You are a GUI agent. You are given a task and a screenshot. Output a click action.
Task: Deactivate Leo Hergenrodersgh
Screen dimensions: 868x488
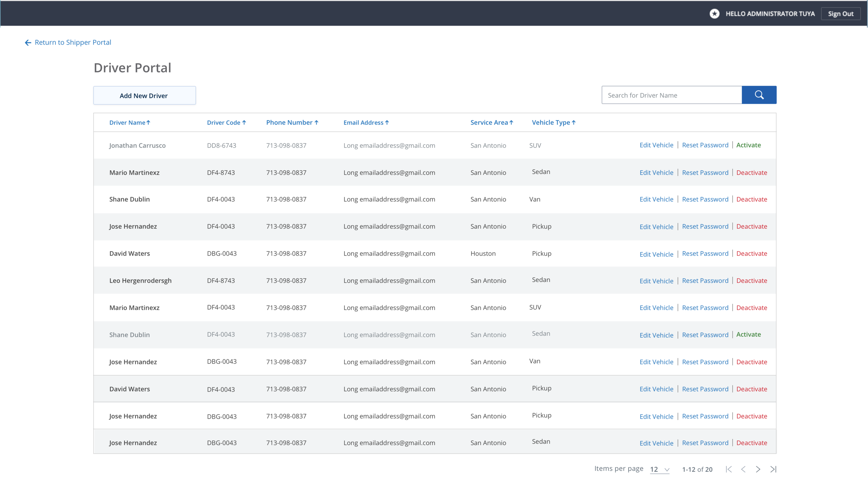[x=752, y=280]
